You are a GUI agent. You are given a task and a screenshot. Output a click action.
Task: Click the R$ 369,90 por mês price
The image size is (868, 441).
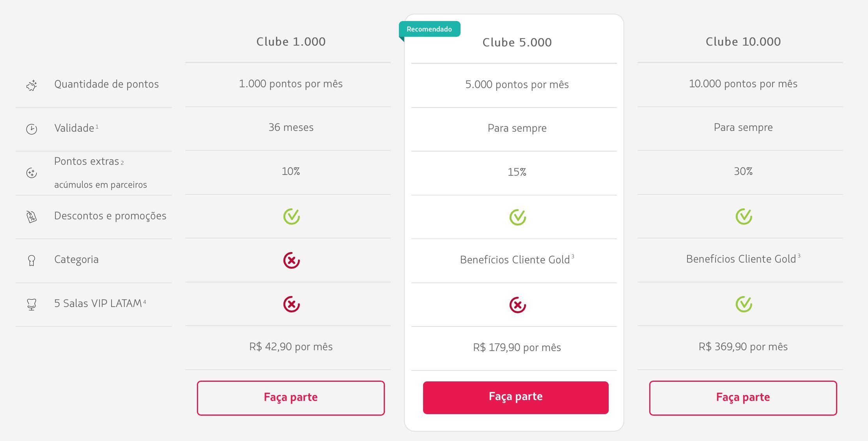[743, 347]
